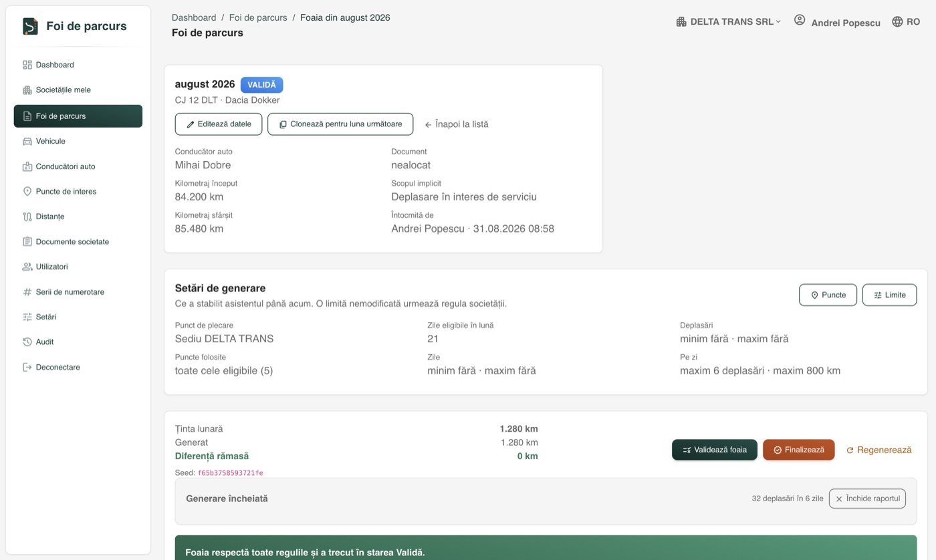This screenshot has width=936, height=560.
Task: Click the Deconectare logout icon
Action: tap(27, 368)
